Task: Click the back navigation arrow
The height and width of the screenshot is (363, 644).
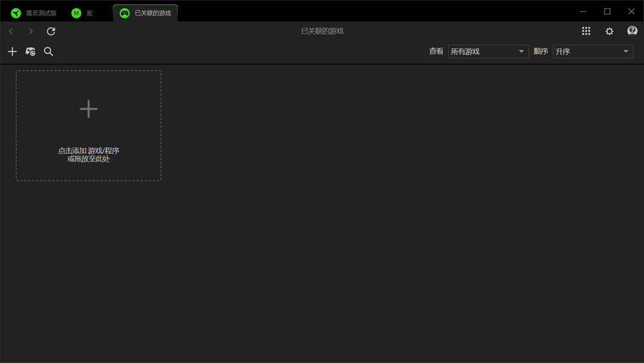Action: [11, 31]
